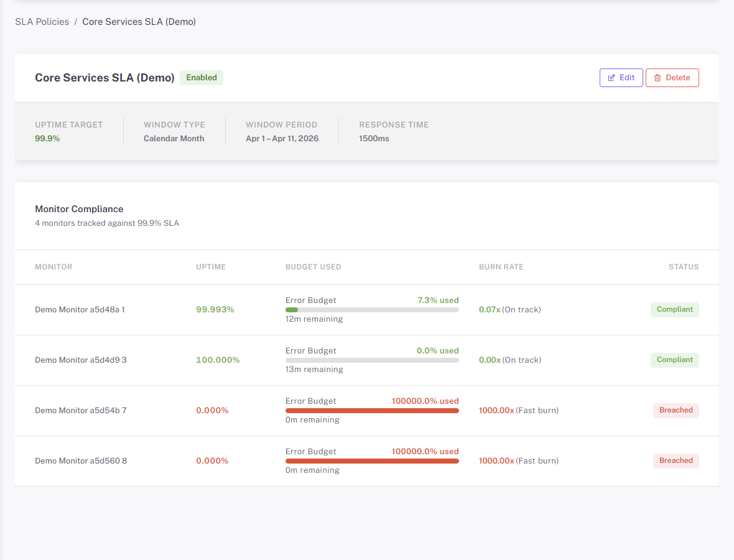Click the 99.9% Uptime Target value

click(47, 138)
